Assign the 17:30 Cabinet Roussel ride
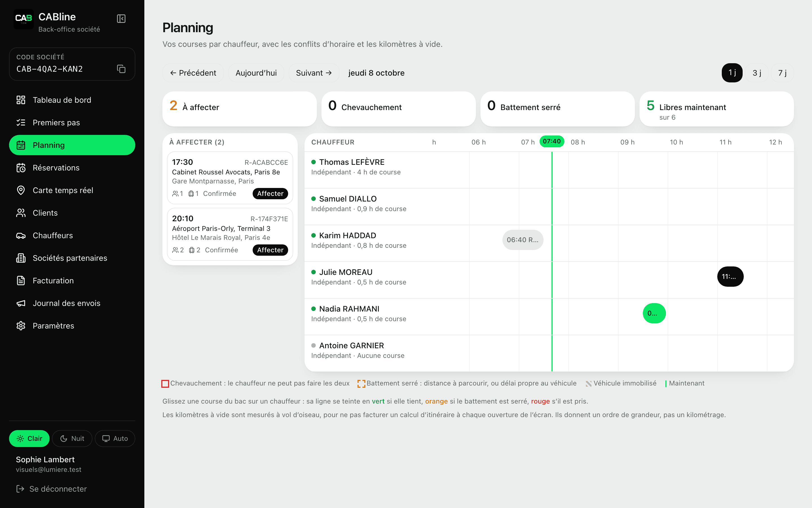This screenshot has height=508, width=812. click(x=270, y=194)
